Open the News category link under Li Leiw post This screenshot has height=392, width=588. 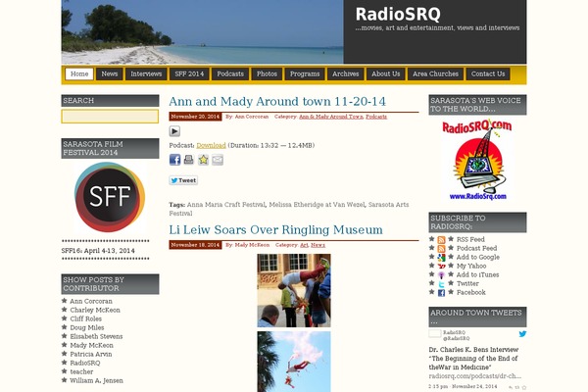(x=318, y=245)
